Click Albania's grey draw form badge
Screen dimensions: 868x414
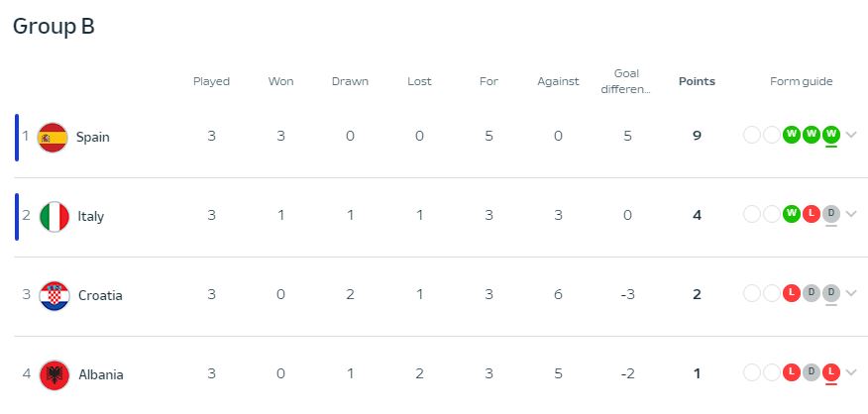pos(812,372)
